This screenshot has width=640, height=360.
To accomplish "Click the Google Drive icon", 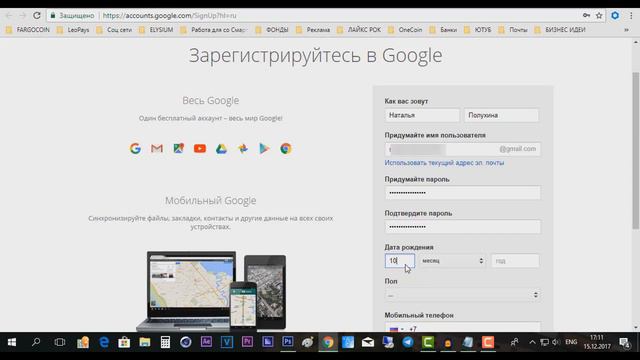I will pos(221,149).
